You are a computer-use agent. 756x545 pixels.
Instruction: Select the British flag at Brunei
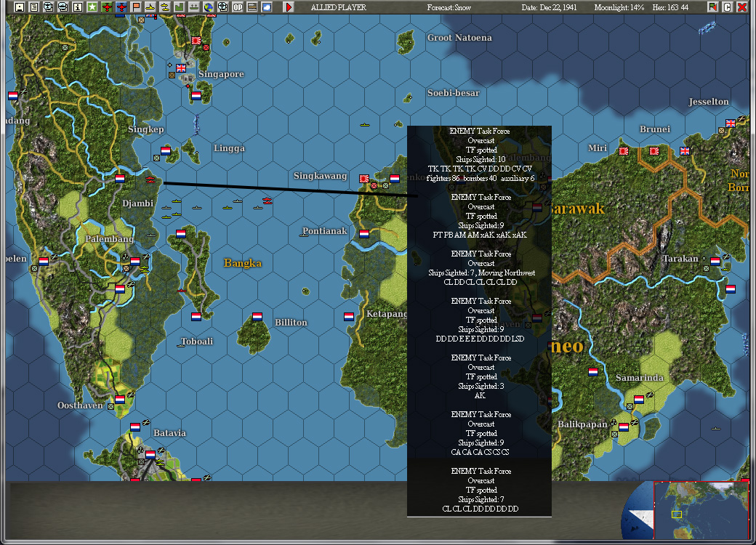point(685,151)
